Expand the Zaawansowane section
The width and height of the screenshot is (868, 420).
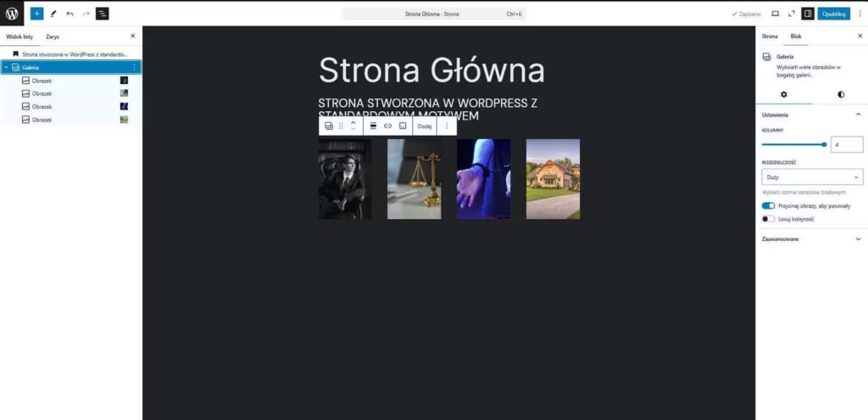[859, 239]
